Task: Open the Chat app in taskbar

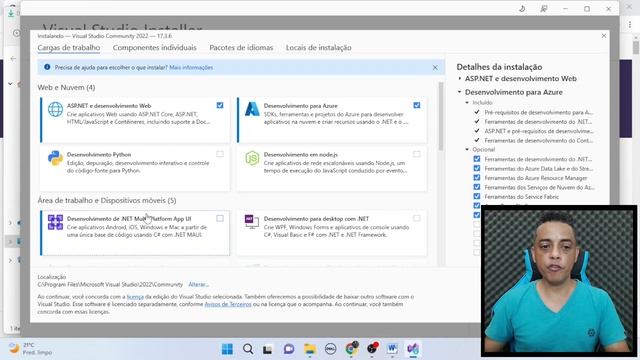Action: [x=289, y=349]
